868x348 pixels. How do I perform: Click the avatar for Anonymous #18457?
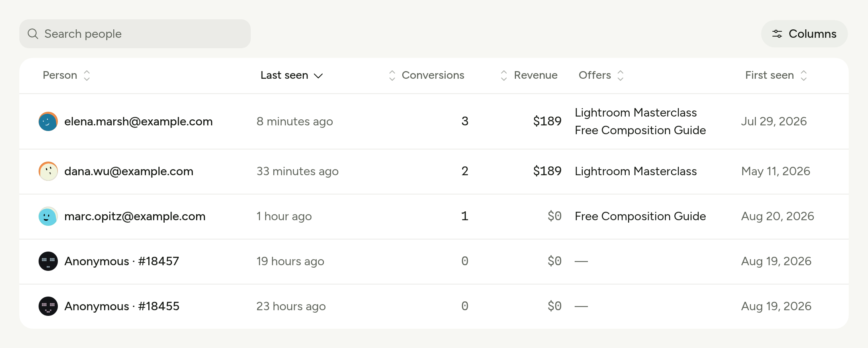coord(48,261)
